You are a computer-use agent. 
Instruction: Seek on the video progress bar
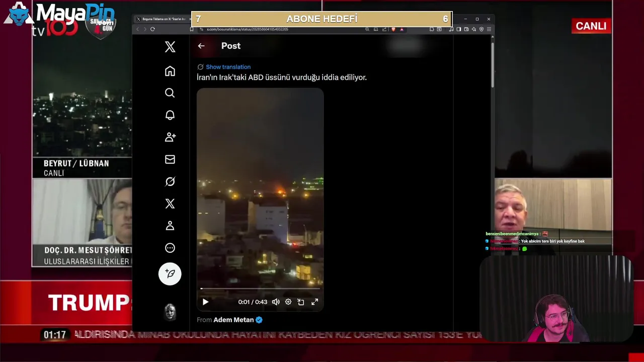click(260, 289)
